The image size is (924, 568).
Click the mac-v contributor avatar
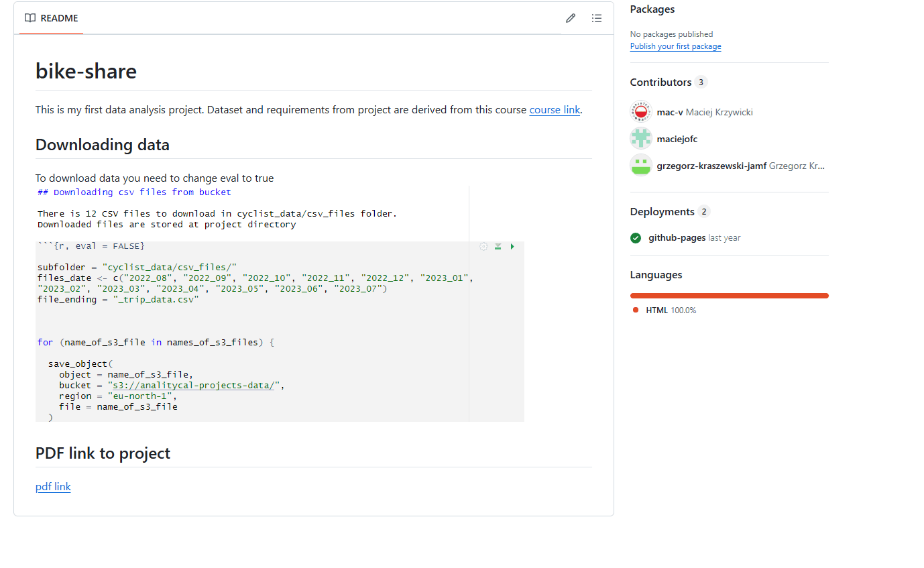click(x=641, y=112)
